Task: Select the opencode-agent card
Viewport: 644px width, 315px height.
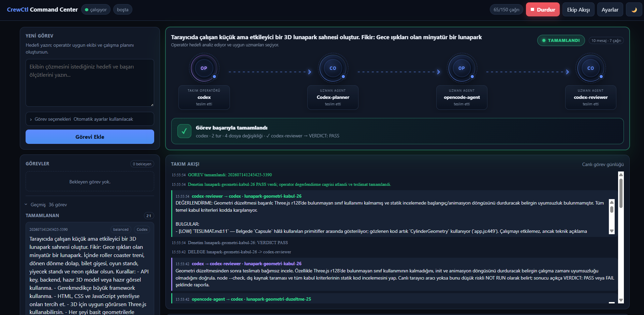Action: click(x=462, y=97)
